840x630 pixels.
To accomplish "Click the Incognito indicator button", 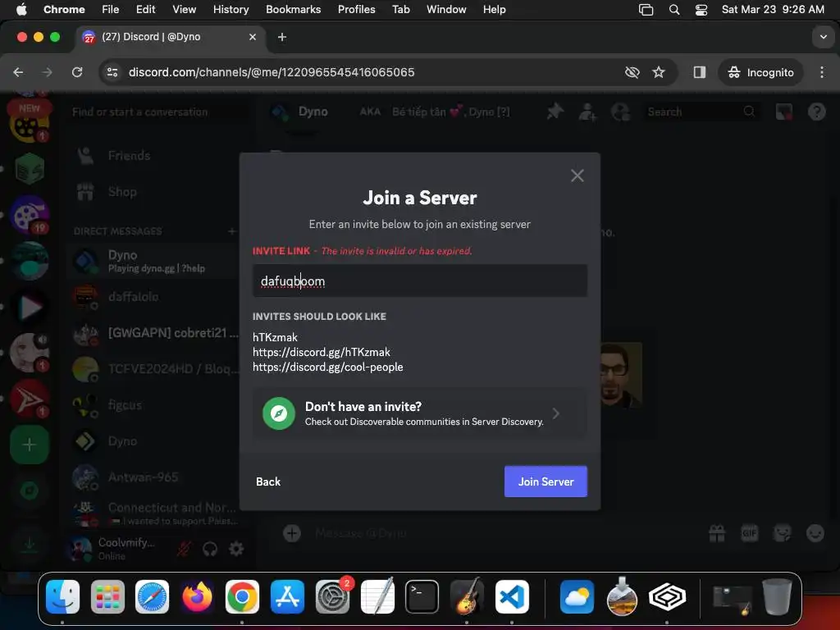I will point(760,72).
